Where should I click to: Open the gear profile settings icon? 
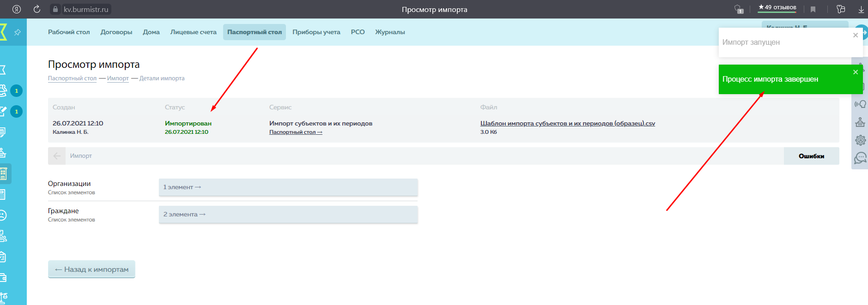pyautogui.click(x=860, y=140)
